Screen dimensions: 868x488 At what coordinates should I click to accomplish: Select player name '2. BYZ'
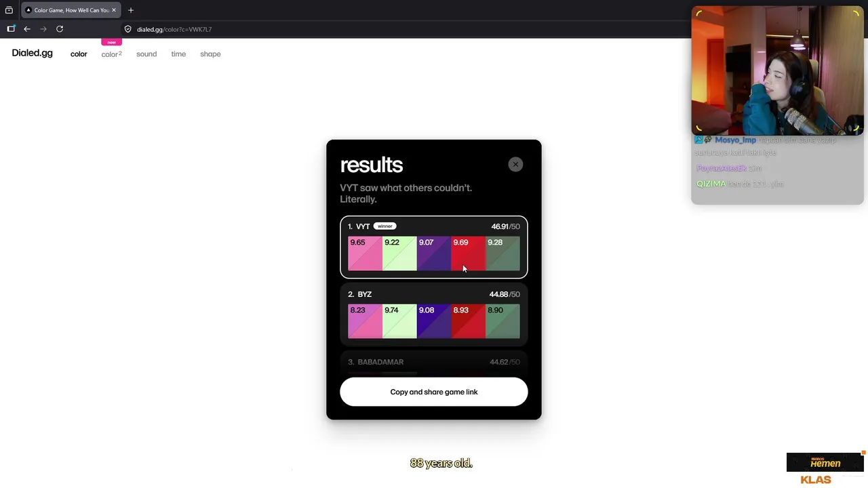[359, 294]
